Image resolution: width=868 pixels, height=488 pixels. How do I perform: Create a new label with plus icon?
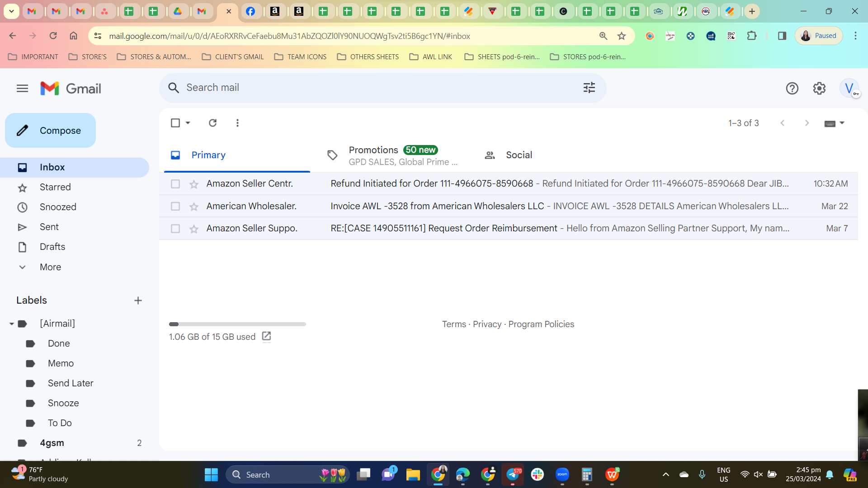(x=138, y=300)
